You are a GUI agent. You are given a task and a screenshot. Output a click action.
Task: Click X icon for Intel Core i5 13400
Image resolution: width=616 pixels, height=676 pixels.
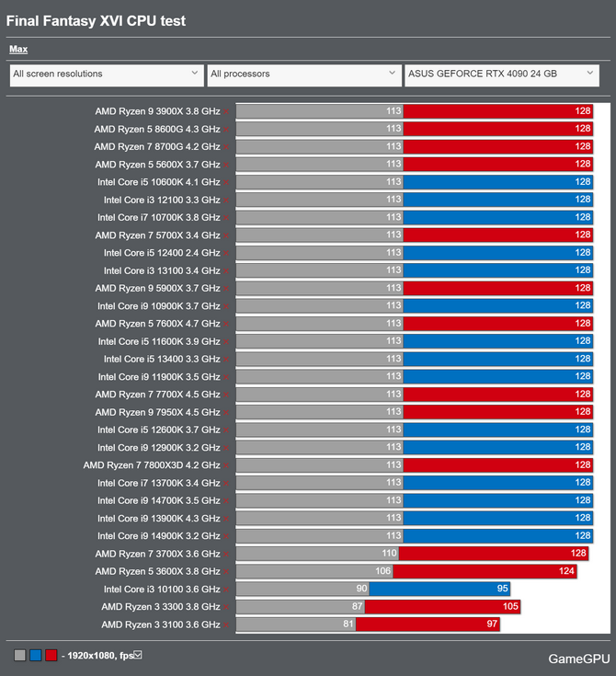226,359
